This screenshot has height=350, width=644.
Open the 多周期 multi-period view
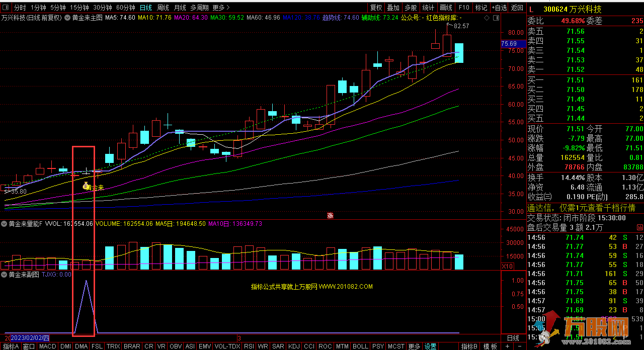(199, 8)
